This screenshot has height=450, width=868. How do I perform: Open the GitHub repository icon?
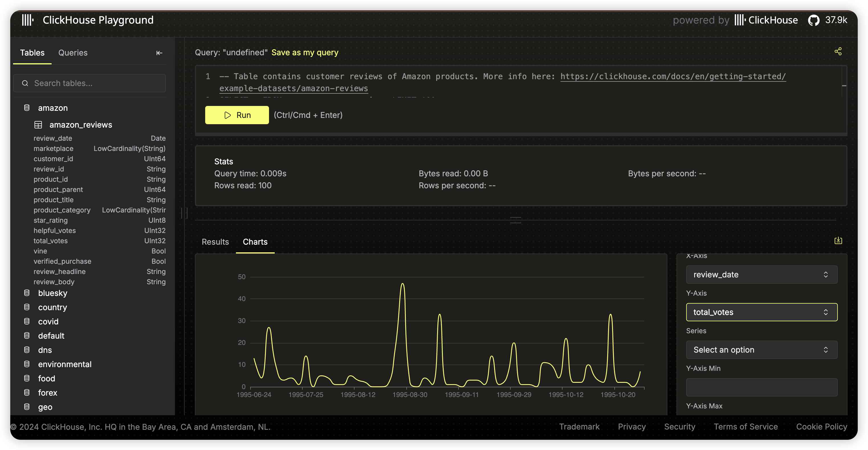point(813,20)
